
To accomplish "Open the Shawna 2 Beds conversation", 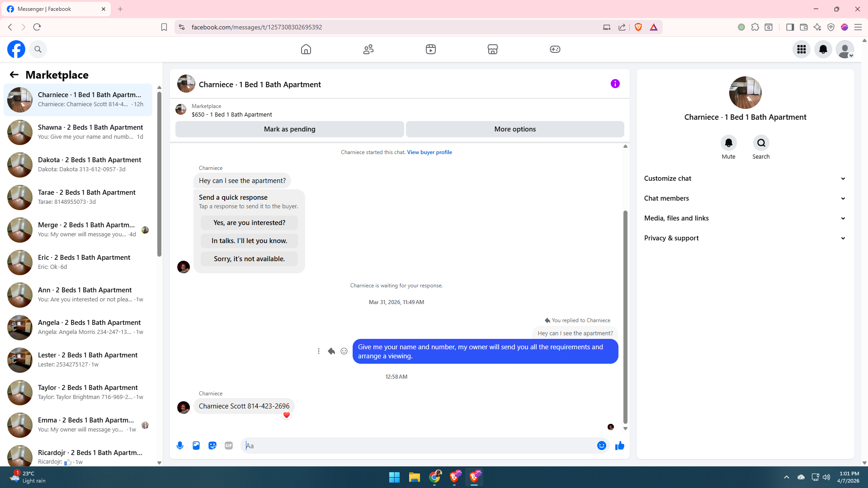I will [78, 132].
